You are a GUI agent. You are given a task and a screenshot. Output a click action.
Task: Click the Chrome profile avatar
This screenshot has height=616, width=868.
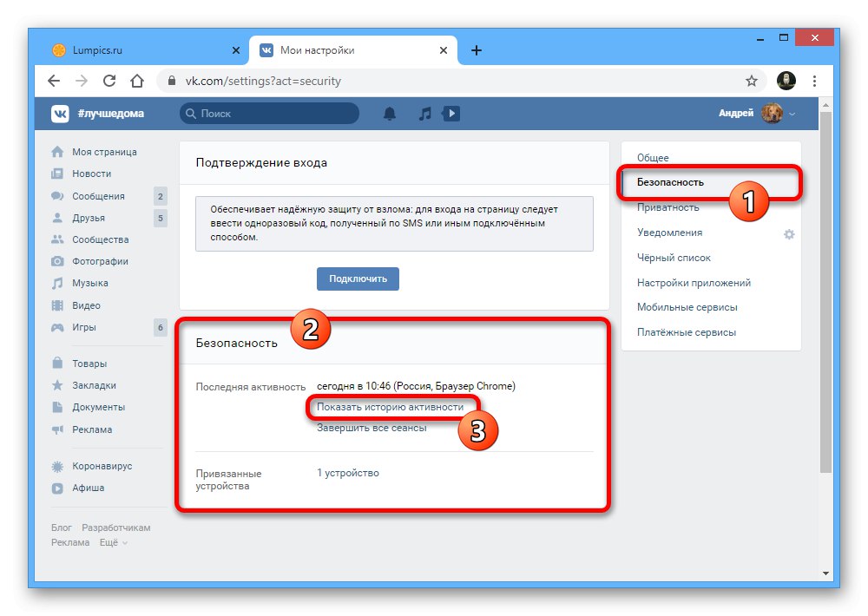786,81
